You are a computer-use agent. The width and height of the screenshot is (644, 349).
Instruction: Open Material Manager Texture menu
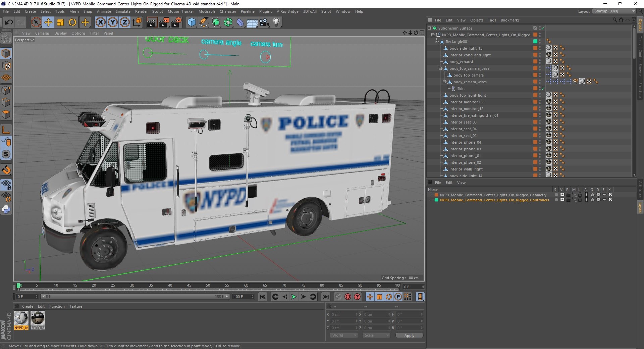pos(75,306)
